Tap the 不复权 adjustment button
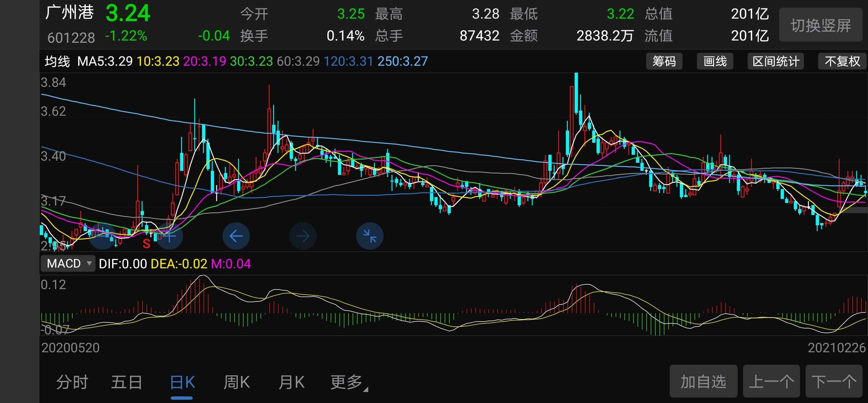 pyautogui.click(x=842, y=61)
